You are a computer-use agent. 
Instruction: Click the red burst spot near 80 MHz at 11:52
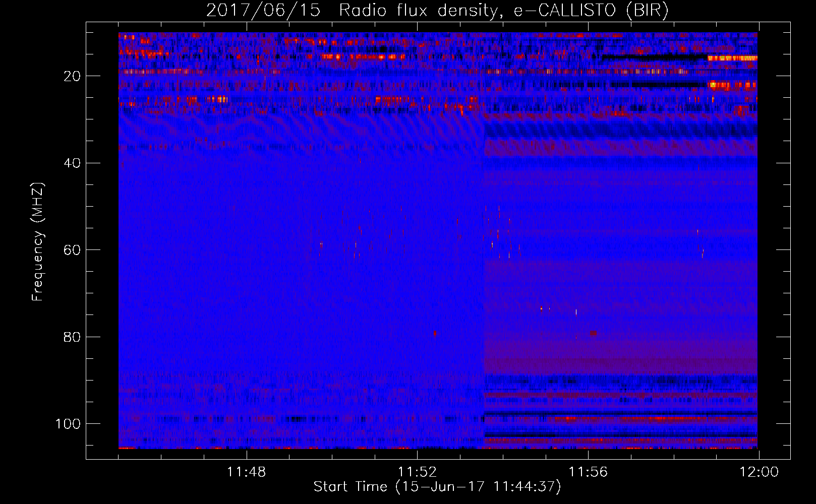[x=435, y=333]
